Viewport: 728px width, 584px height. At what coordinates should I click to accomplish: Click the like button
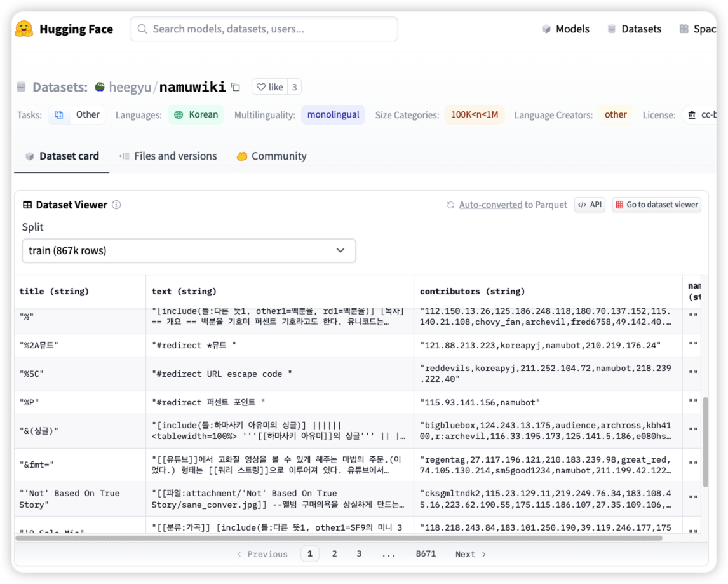(x=270, y=87)
